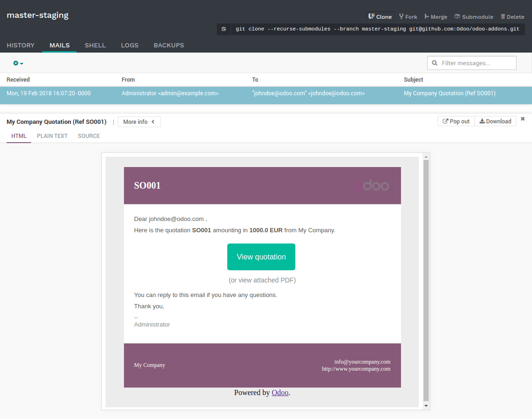Follow the Odoo link in the email footer
532x419 pixels.
(280, 392)
